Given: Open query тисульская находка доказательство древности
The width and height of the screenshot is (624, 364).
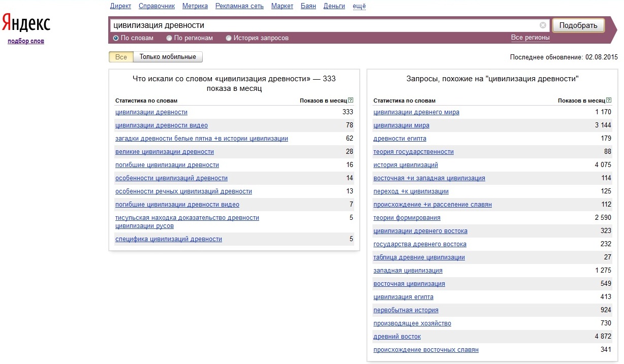Looking at the screenshot, I should click(187, 221).
